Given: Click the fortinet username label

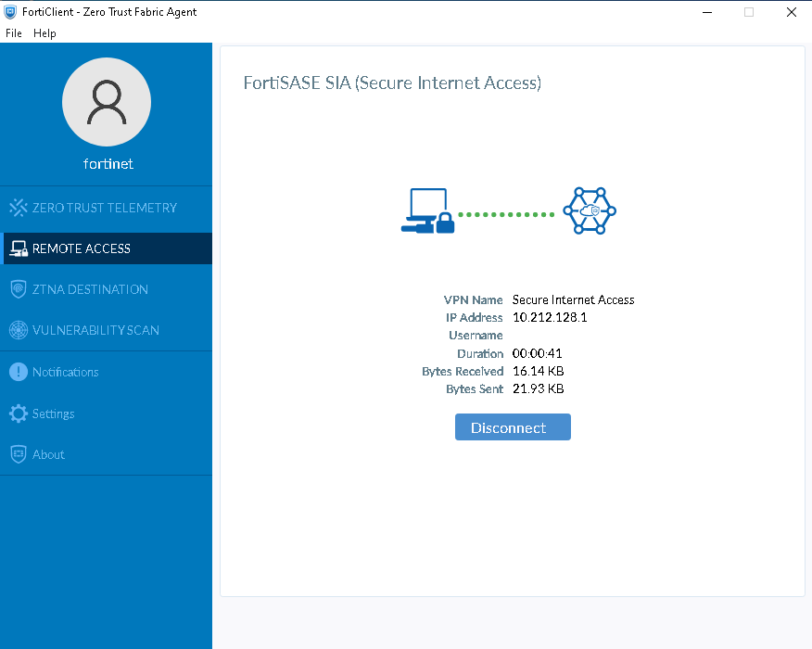Looking at the screenshot, I should coord(108,164).
